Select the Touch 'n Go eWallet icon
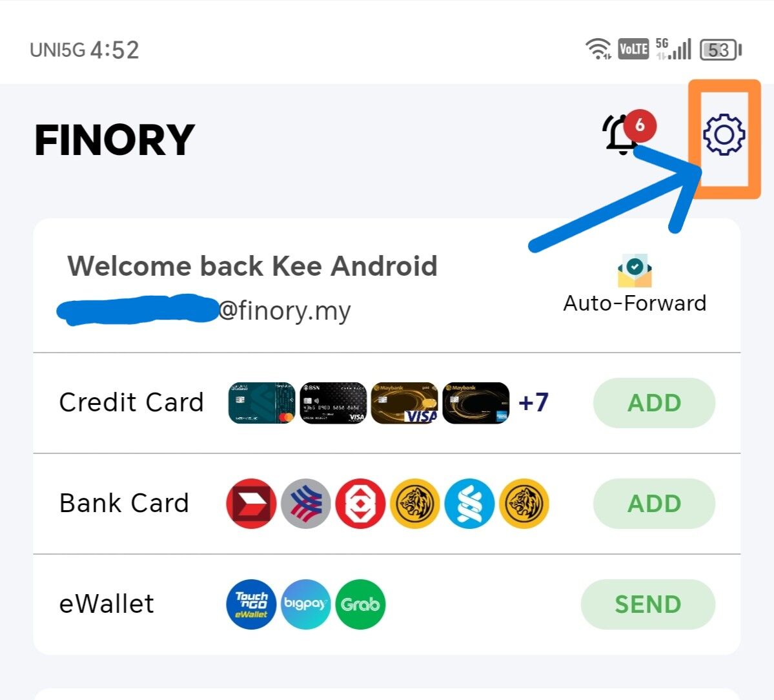 point(251,604)
